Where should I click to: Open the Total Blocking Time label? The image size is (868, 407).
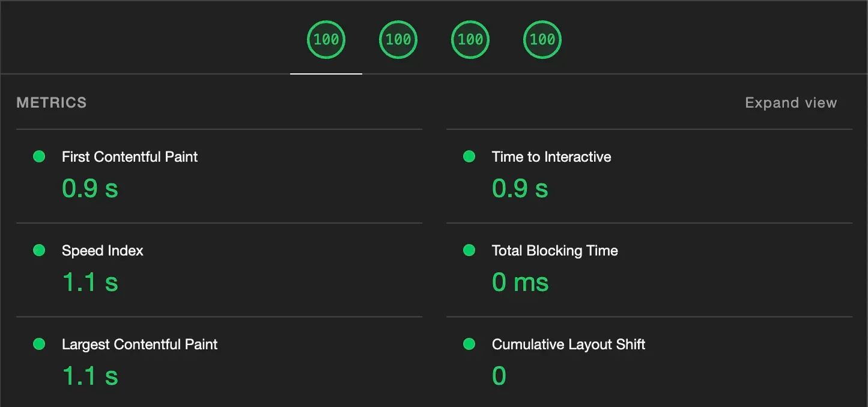coord(554,251)
